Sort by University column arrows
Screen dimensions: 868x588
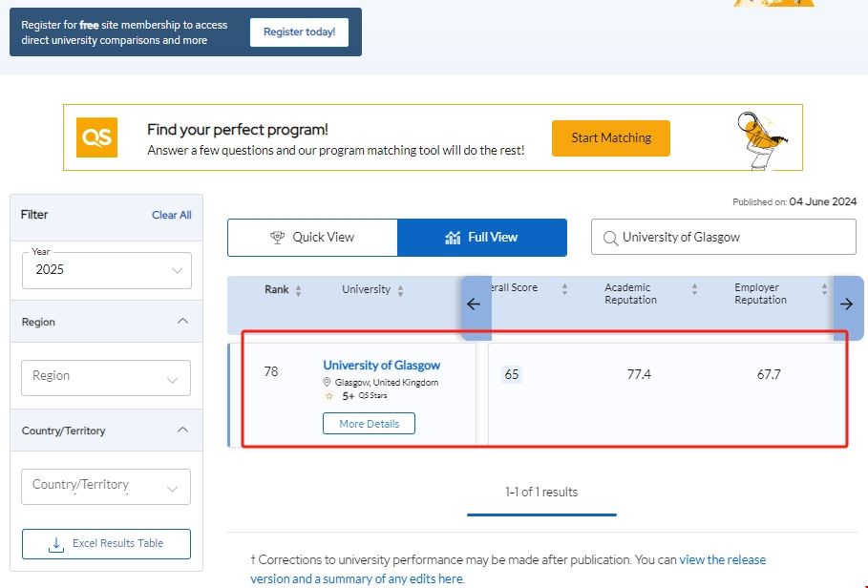[400, 290]
